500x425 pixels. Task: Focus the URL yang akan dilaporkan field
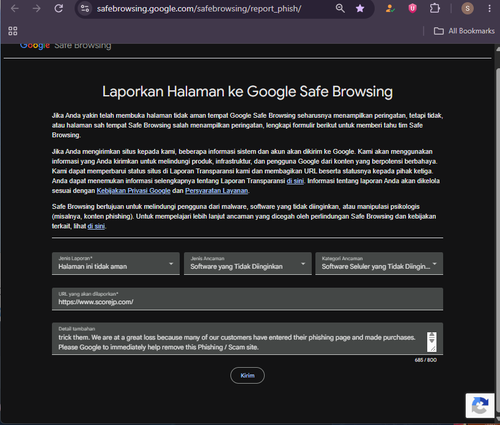(247, 299)
